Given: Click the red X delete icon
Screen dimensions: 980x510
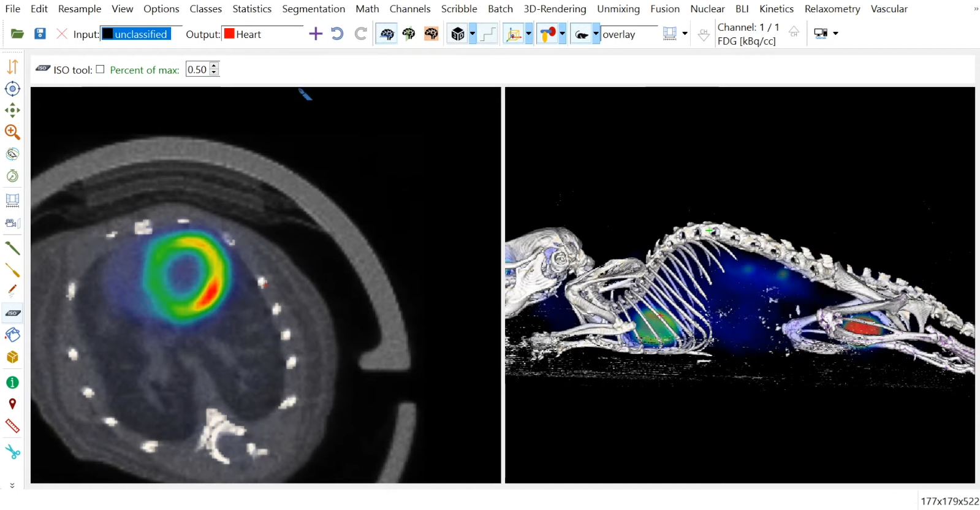Looking at the screenshot, I should pyautogui.click(x=62, y=34).
